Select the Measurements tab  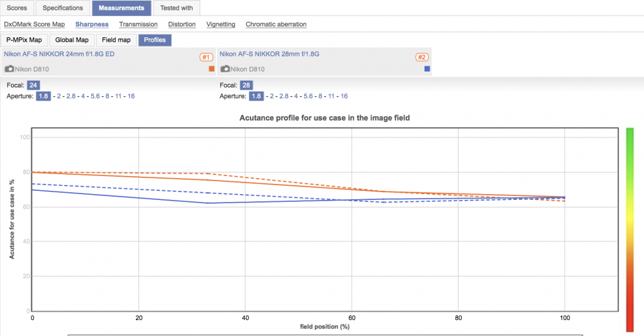[x=122, y=8]
